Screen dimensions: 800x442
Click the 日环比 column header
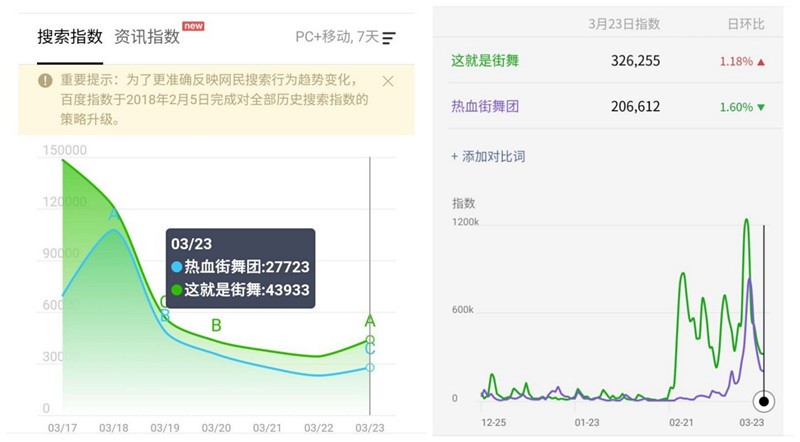[x=746, y=24]
